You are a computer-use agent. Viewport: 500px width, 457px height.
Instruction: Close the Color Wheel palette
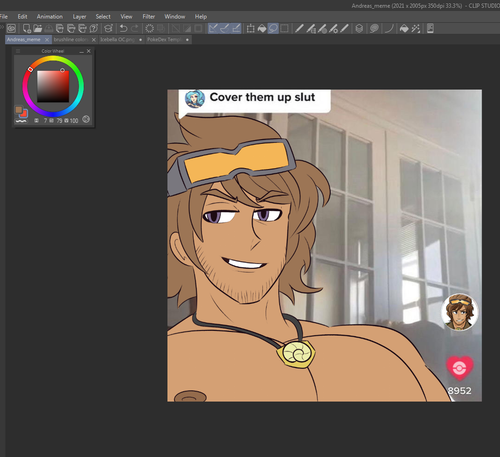[x=89, y=51]
